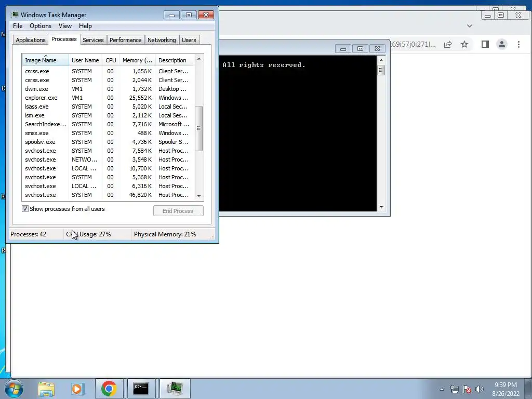Click Processes: 42 status text
This screenshot has height=399, width=532.
click(28, 234)
